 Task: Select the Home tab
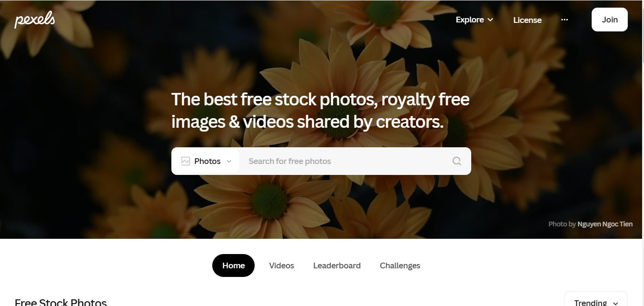pos(233,265)
